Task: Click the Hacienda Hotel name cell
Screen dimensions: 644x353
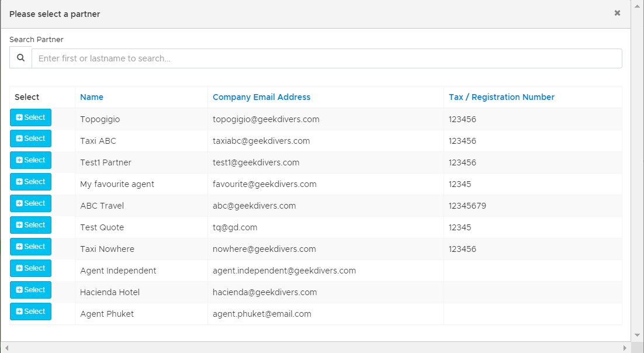Action: point(141,292)
